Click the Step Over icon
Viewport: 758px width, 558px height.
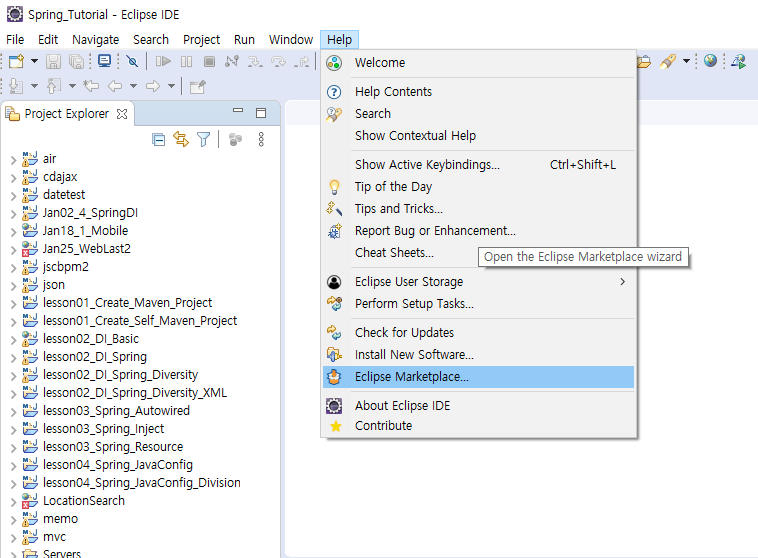278,61
